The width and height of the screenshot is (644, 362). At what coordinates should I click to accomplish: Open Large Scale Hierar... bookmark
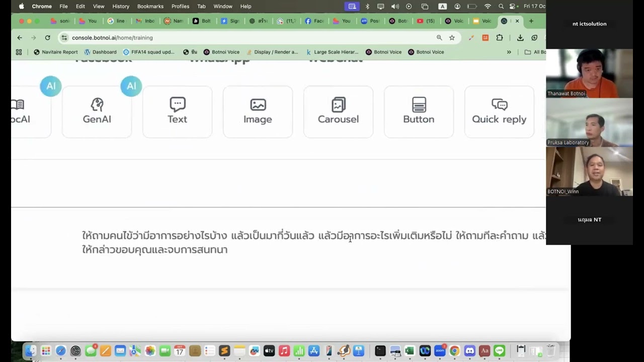pos(332,52)
